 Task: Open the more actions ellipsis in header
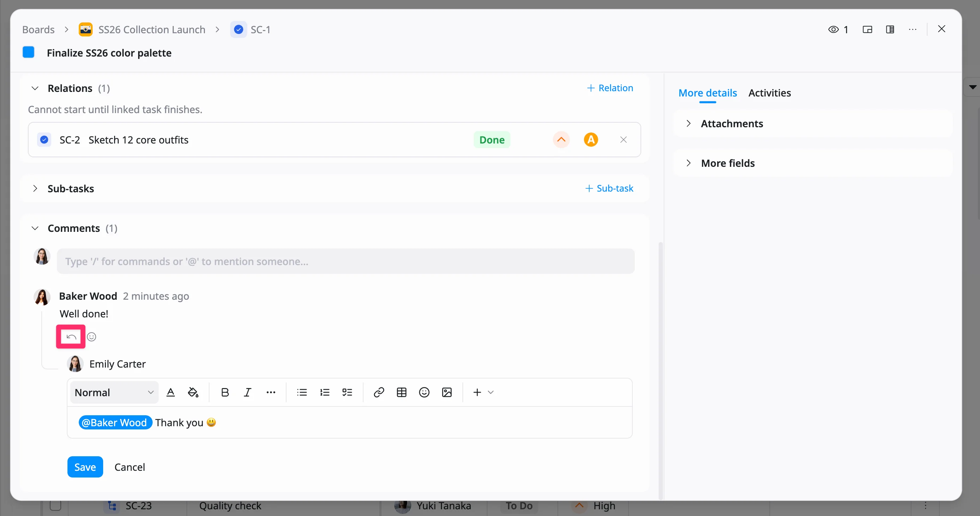913,29
